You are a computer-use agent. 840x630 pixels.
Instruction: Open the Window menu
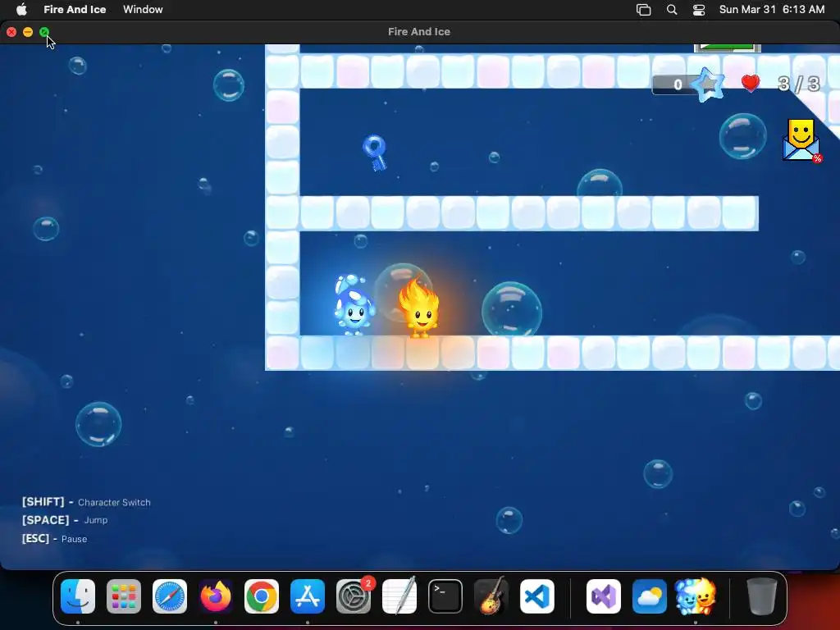(x=143, y=9)
